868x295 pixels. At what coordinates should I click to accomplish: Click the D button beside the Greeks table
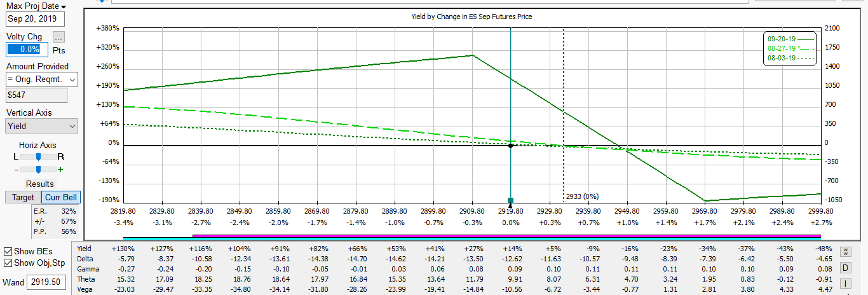(x=846, y=268)
